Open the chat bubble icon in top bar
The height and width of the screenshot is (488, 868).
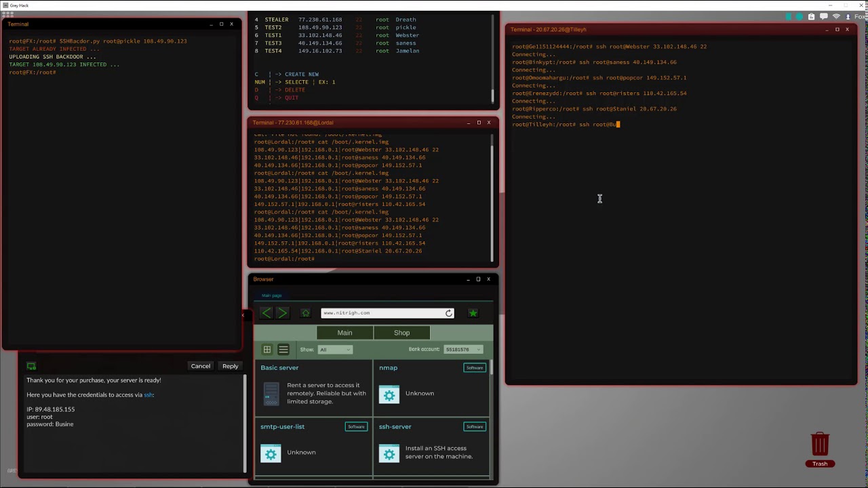tap(823, 16)
